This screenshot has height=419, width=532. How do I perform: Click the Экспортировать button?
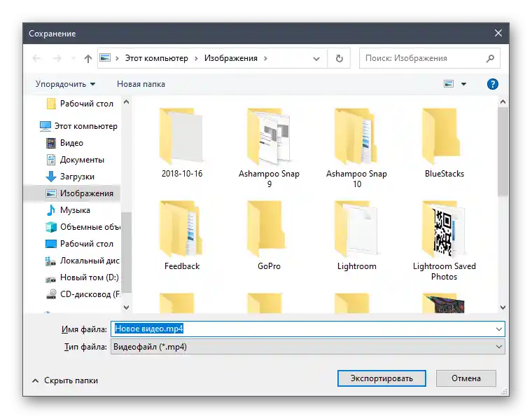click(381, 378)
